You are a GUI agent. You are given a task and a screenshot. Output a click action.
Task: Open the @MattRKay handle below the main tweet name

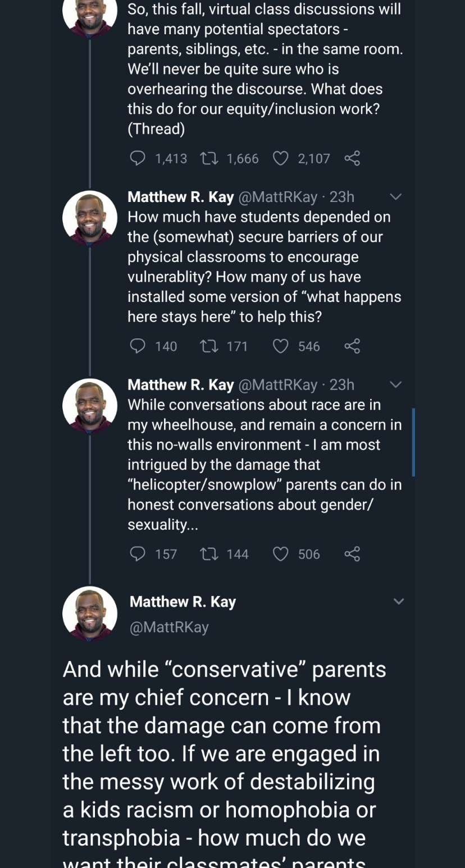click(x=169, y=627)
